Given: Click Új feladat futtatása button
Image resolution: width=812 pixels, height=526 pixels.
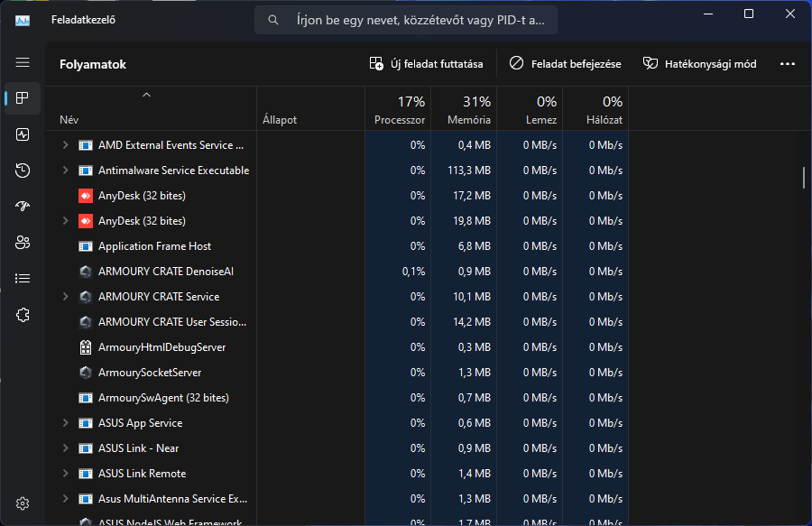Looking at the screenshot, I should (426, 64).
